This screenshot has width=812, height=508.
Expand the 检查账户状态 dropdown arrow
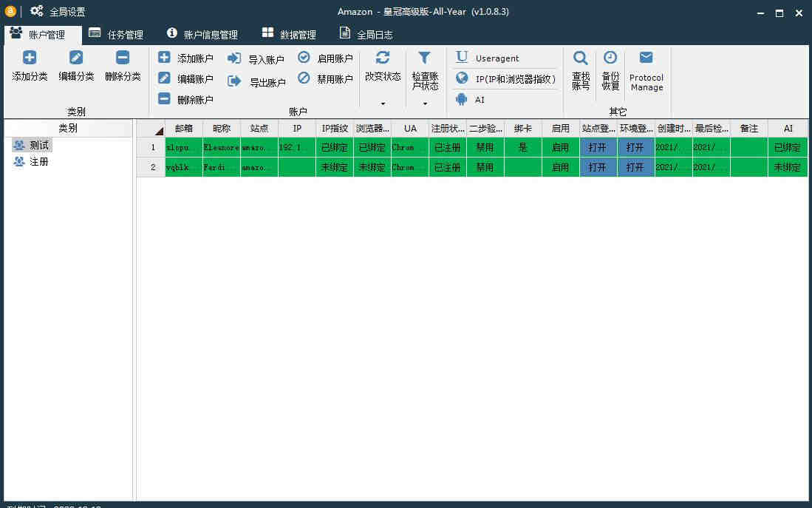pyautogui.click(x=425, y=104)
